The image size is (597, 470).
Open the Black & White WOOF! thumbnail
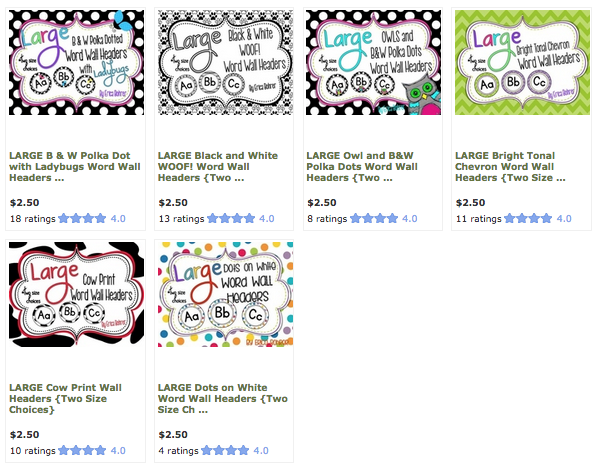click(225, 62)
